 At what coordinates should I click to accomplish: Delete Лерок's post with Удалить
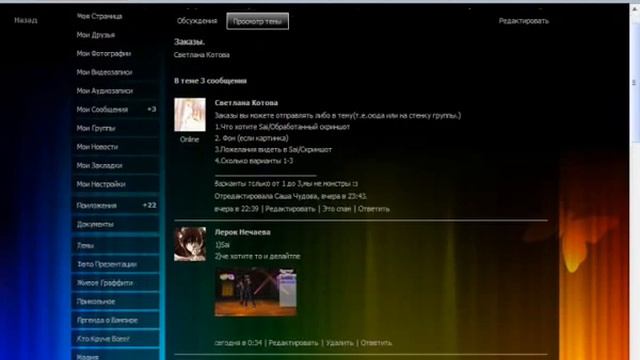click(340, 343)
